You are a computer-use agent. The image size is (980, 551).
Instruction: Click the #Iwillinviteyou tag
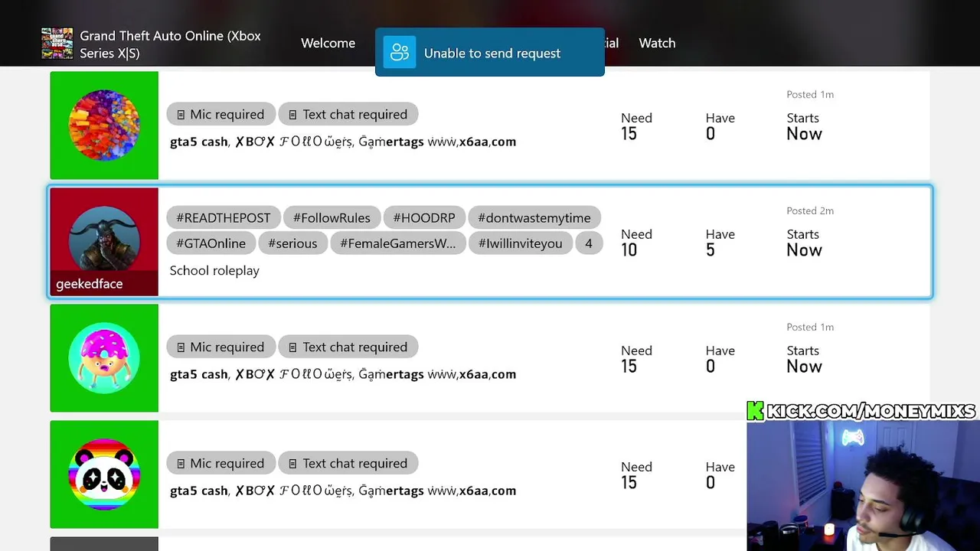pos(520,243)
